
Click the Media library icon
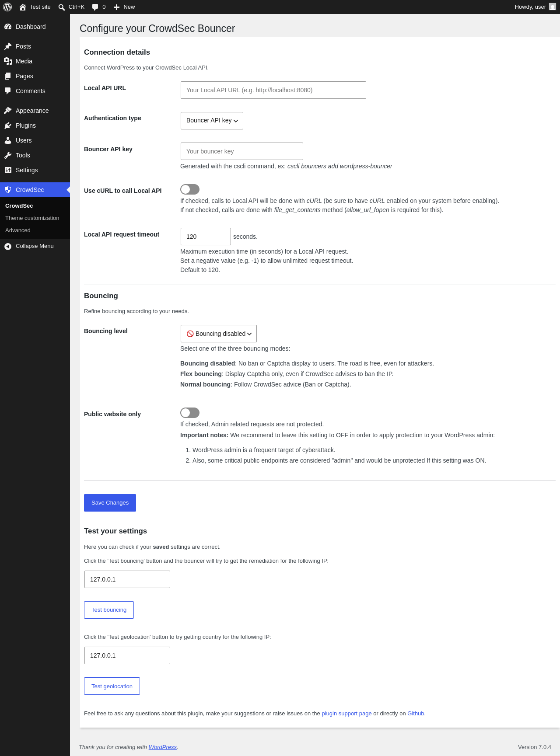coord(8,61)
